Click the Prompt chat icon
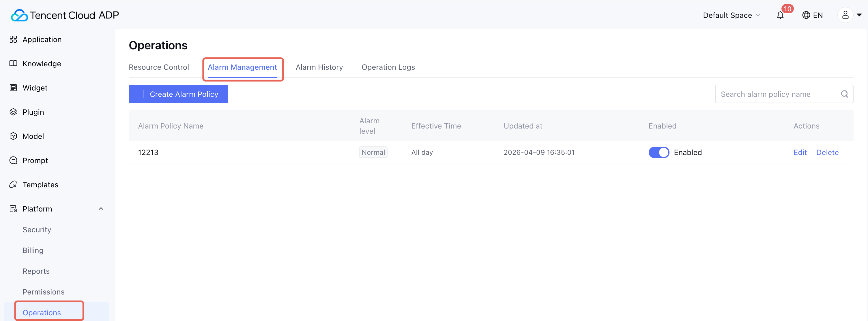This screenshot has height=321, width=868. 13,160
